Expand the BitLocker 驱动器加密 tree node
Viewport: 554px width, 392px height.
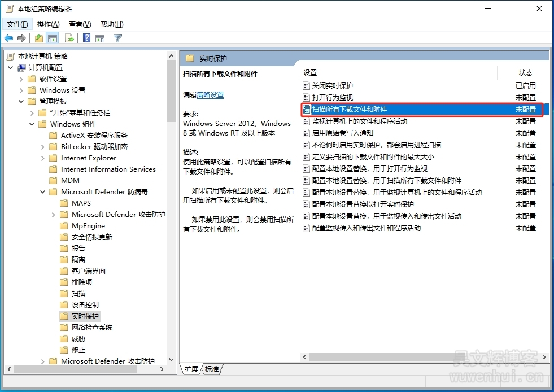(43, 147)
